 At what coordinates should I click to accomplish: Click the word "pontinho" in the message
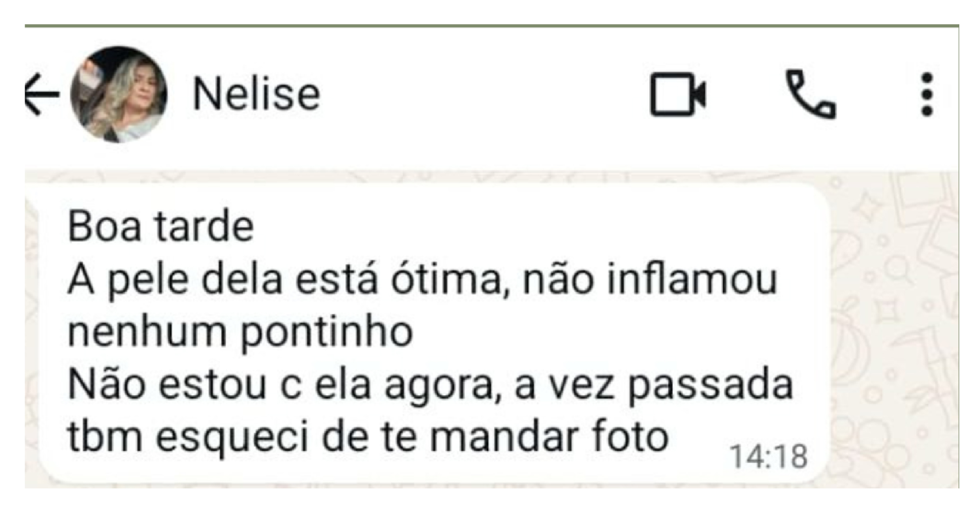click(x=327, y=334)
